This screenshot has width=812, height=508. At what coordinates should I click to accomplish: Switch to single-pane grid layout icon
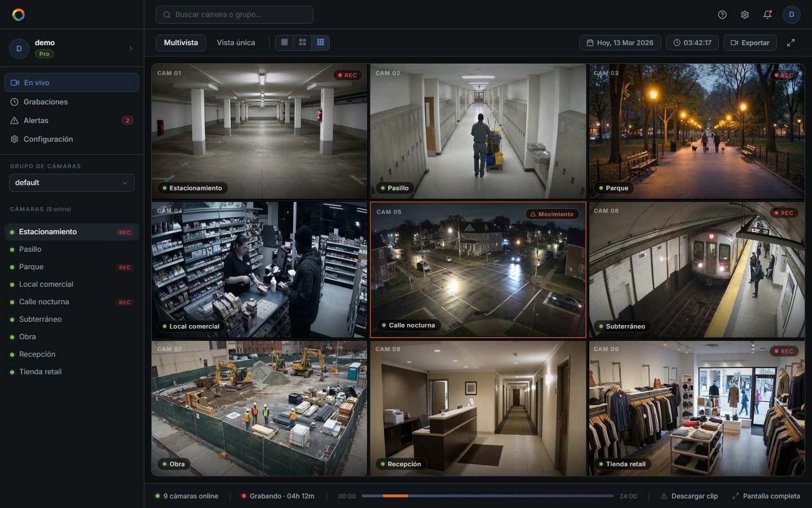click(284, 43)
